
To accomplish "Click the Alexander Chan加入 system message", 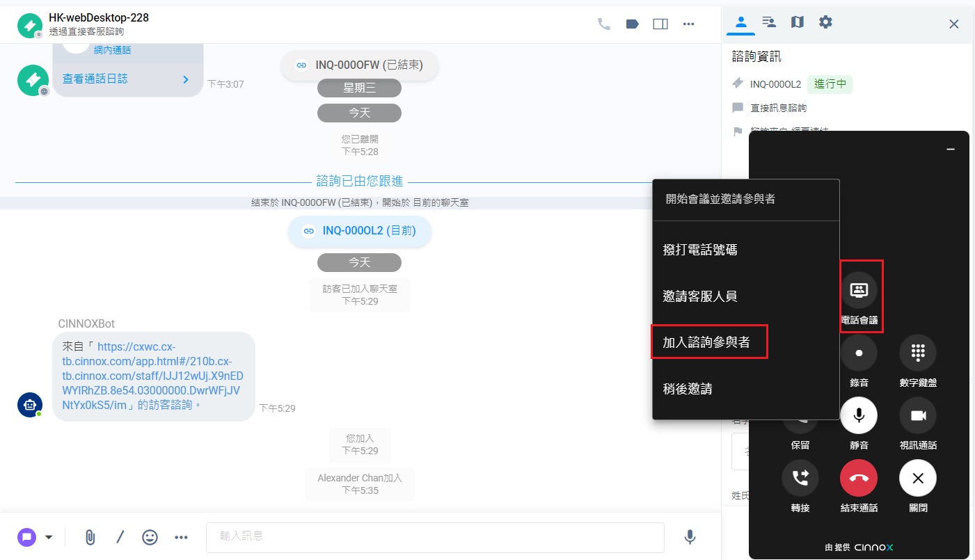I will coord(359,484).
